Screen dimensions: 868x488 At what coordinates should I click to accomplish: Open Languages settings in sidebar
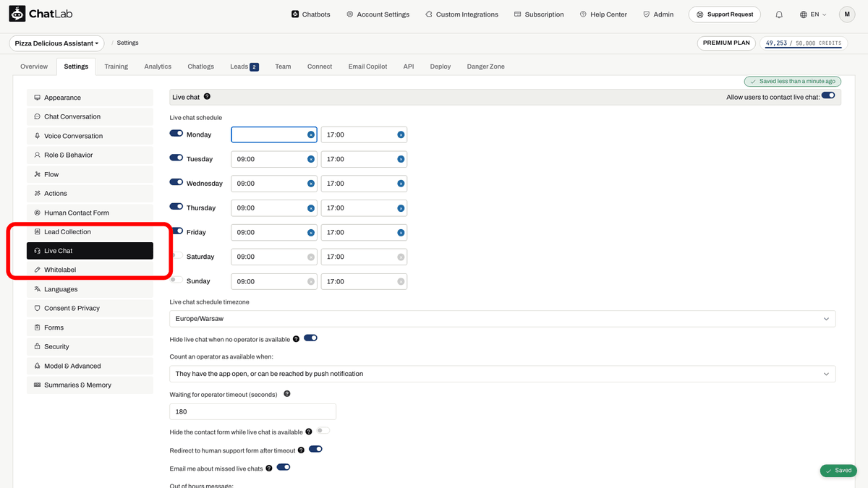(90, 289)
